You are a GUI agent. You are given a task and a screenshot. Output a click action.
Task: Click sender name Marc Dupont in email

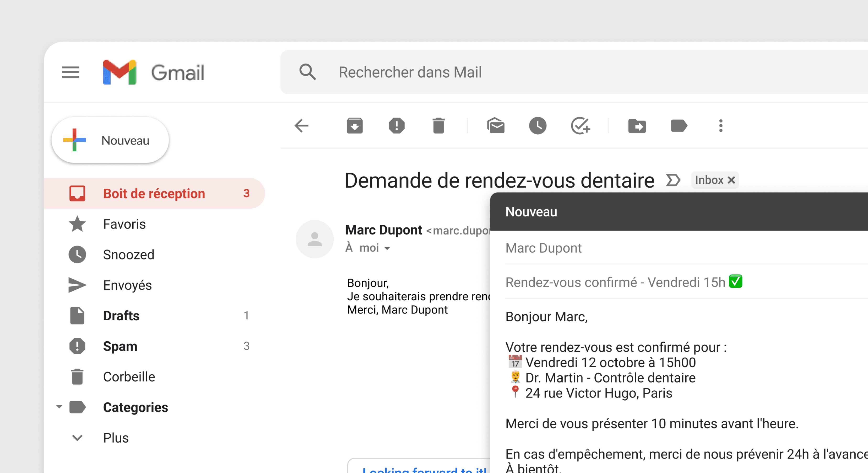click(383, 230)
